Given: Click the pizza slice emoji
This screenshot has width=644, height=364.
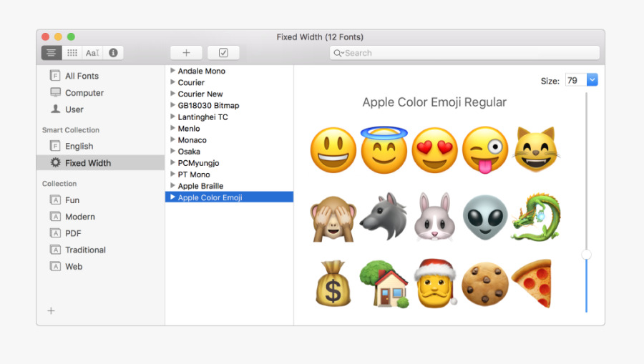Looking at the screenshot, I should tap(532, 282).
